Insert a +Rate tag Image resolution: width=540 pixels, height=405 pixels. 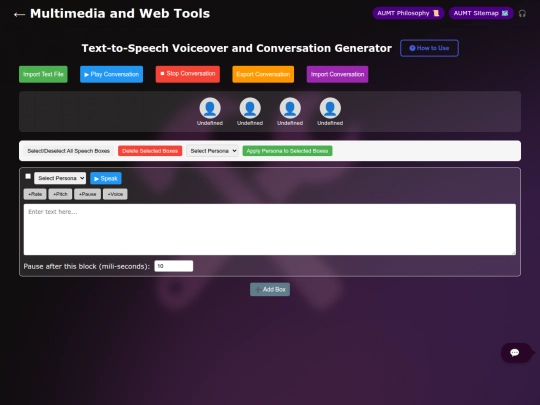(35, 194)
